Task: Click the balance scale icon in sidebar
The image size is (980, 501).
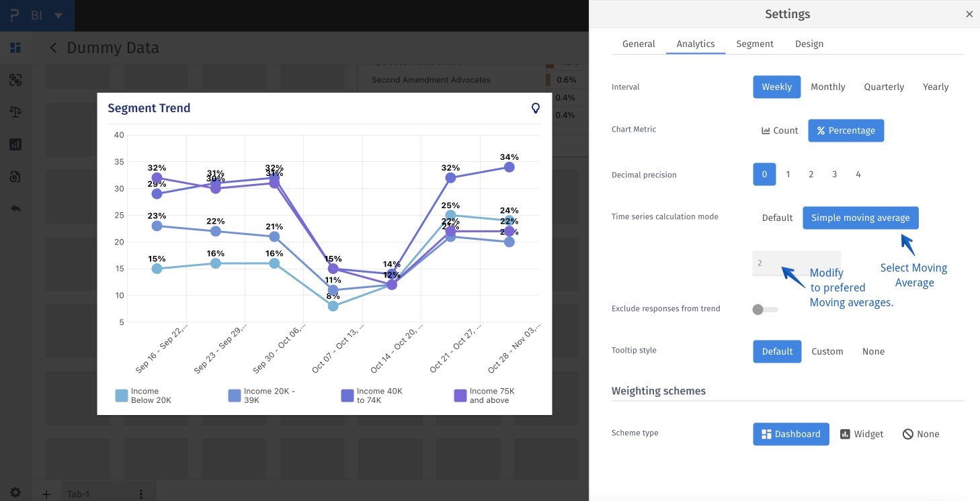Action: coord(15,111)
